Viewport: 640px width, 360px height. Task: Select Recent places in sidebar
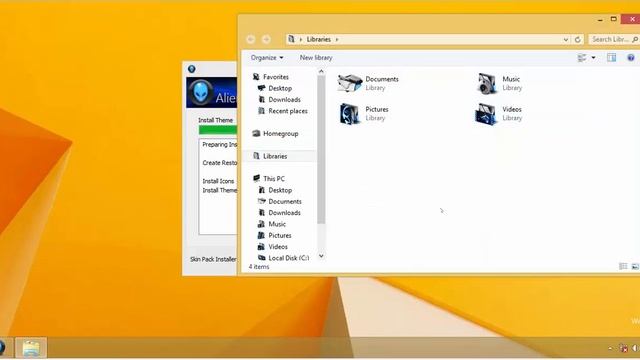click(288, 111)
